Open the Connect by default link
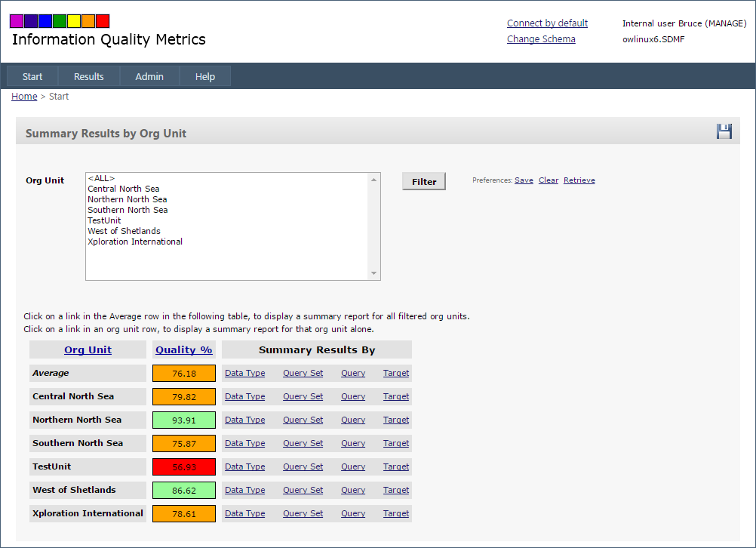Image resolution: width=756 pixels, height=548 pixels. click(547, 23)
